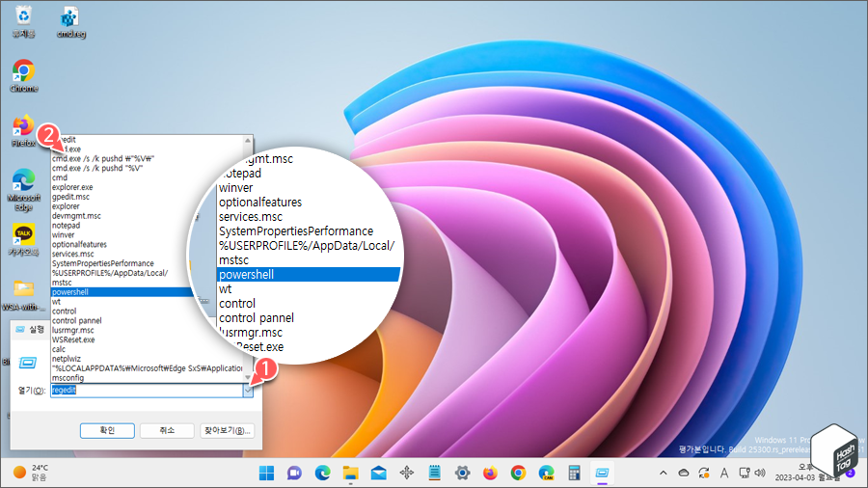Open the volume speaker tray icon

(760, 474)
